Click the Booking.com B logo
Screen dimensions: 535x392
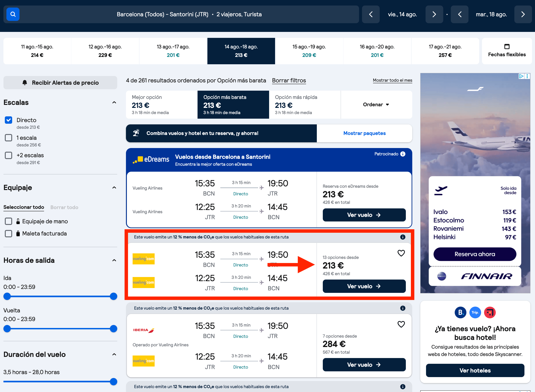[x=460, y=313]
